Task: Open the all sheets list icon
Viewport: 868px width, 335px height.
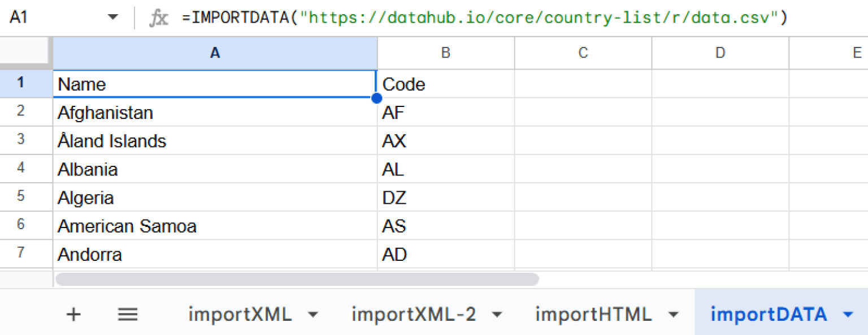Action: click(x=128, y=314)
